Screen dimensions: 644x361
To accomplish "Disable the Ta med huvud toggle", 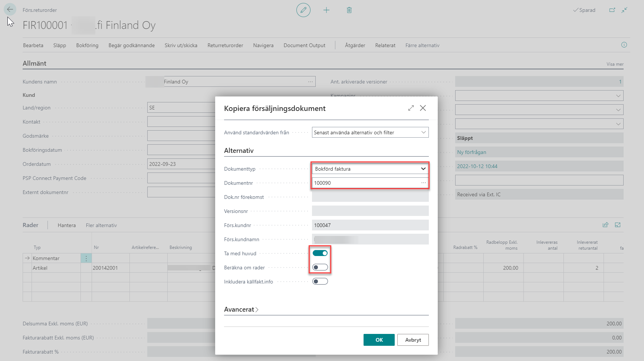I will pyautogui.click(x=320, y=253).
